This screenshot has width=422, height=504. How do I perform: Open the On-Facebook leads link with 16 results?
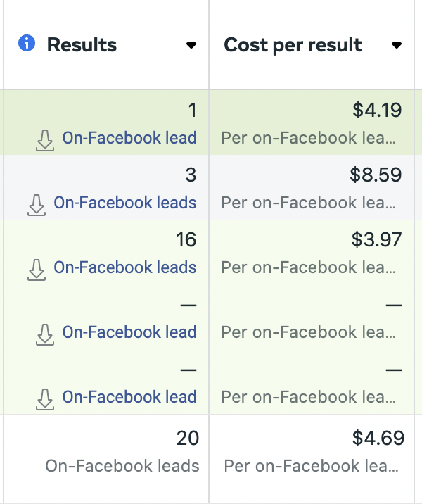125,267
